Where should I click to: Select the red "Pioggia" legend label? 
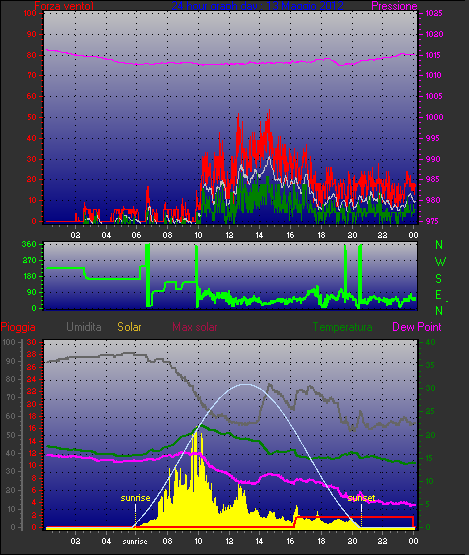click(x=18, y=327)
